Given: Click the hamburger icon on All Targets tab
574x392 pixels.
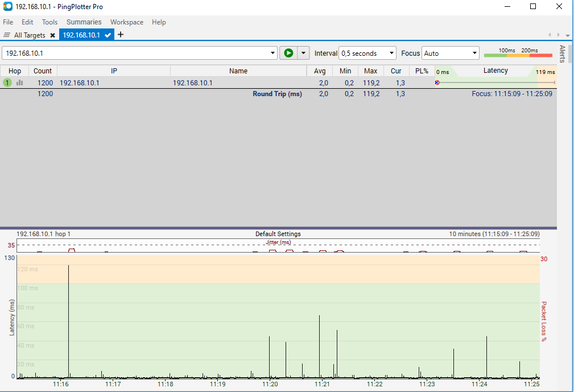Looking at the screenshot, I should click(x=7, y=35).
